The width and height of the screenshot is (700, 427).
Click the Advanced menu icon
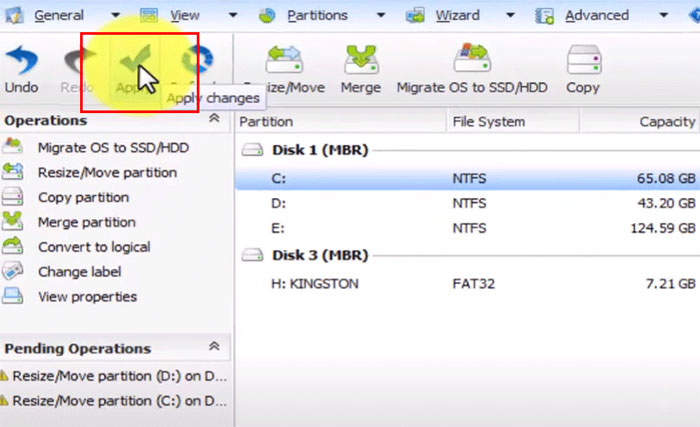click(x=545, y=16)
